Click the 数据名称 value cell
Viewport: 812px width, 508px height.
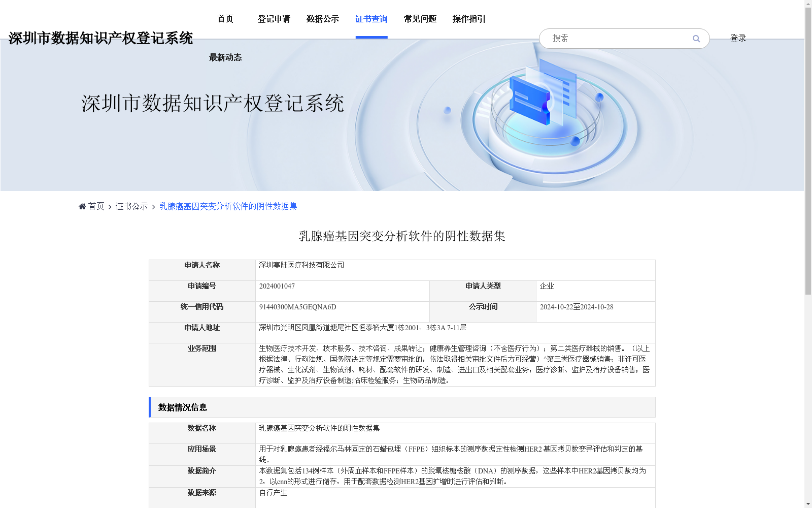455,433
